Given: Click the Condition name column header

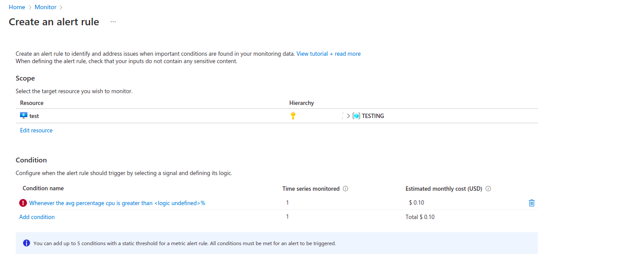Looking at the screenshot, I should pos(43,189).
